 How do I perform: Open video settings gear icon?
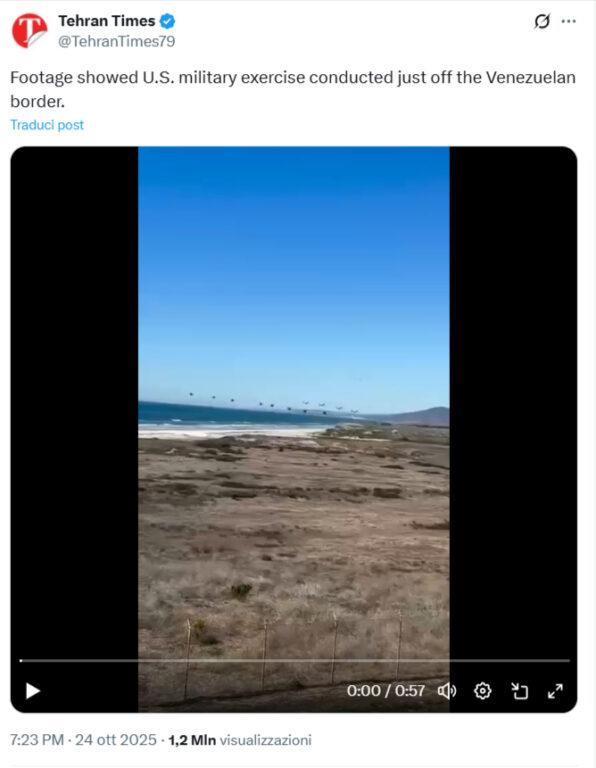(482, 691)
